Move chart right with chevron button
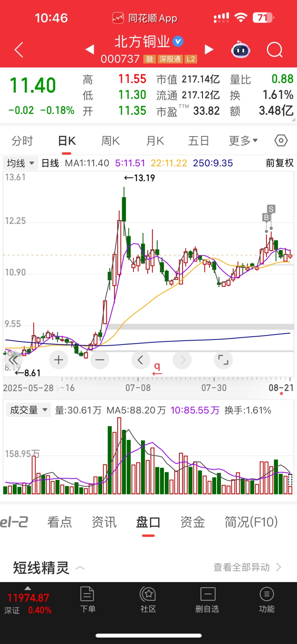The width and height of the screenshot is (297, 644). click(182, 360)
